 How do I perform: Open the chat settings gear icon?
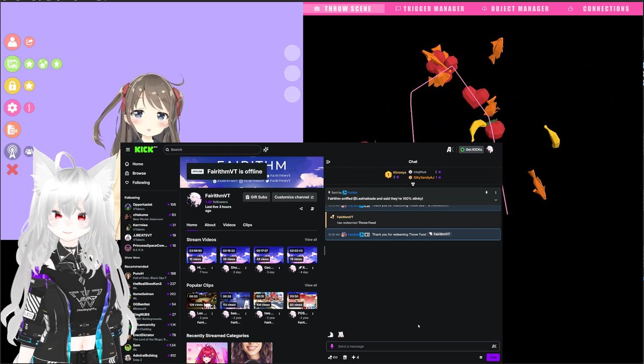point(481,357)
